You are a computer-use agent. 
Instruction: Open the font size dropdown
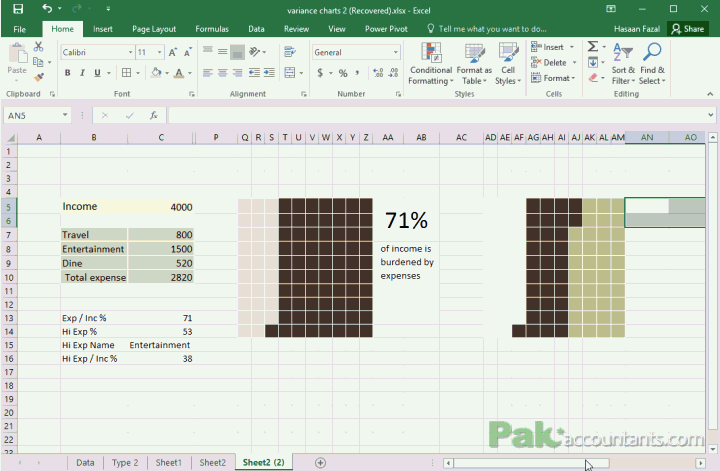pyautogui.click(x=159, y=52)
